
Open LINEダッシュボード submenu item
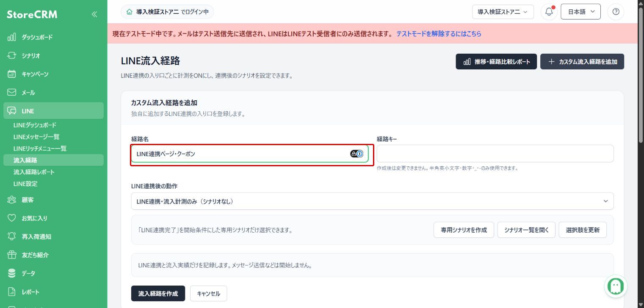[x=35, y=125]
